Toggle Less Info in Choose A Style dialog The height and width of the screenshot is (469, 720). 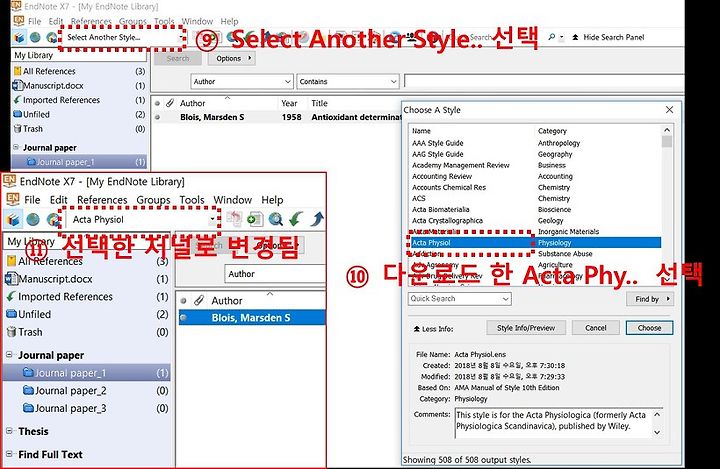pos(433,329)
